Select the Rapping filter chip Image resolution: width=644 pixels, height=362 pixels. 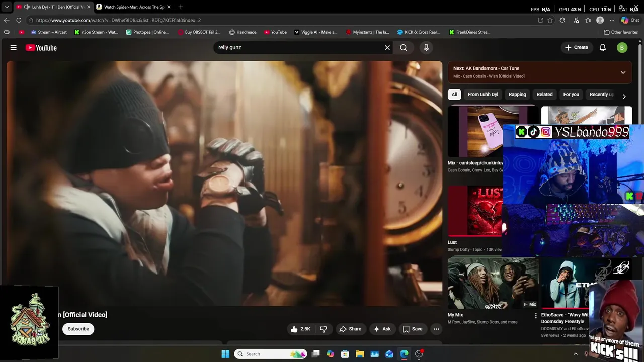coord(517,94)
